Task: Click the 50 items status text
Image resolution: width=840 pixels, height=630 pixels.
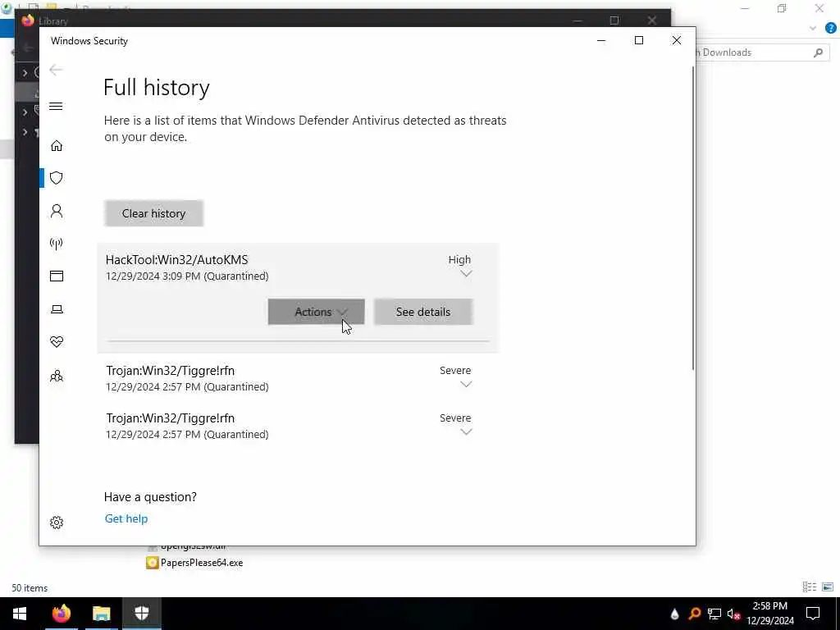Action: pos(30,587)
